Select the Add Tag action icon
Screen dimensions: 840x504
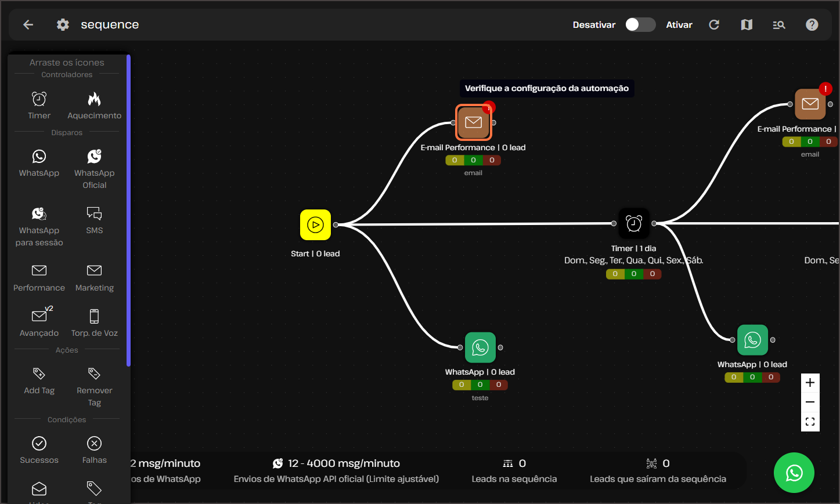39,373
